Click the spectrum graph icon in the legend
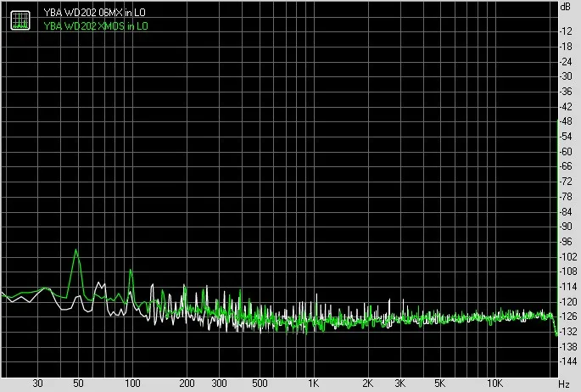This screenshot has width=581, height=392. (x=20, y=20)
